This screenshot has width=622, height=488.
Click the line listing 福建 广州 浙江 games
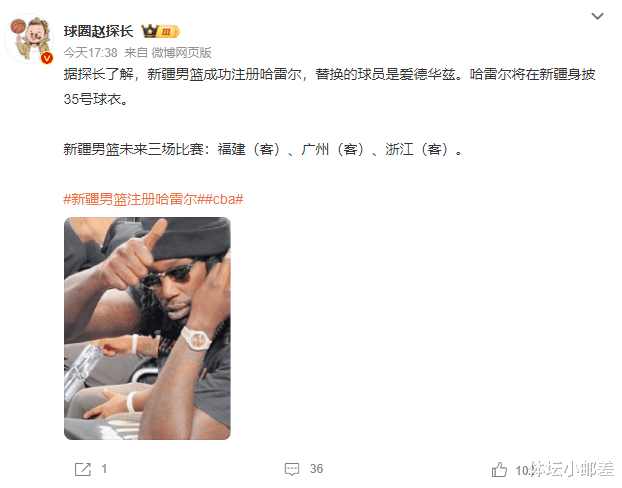[263, 150]
